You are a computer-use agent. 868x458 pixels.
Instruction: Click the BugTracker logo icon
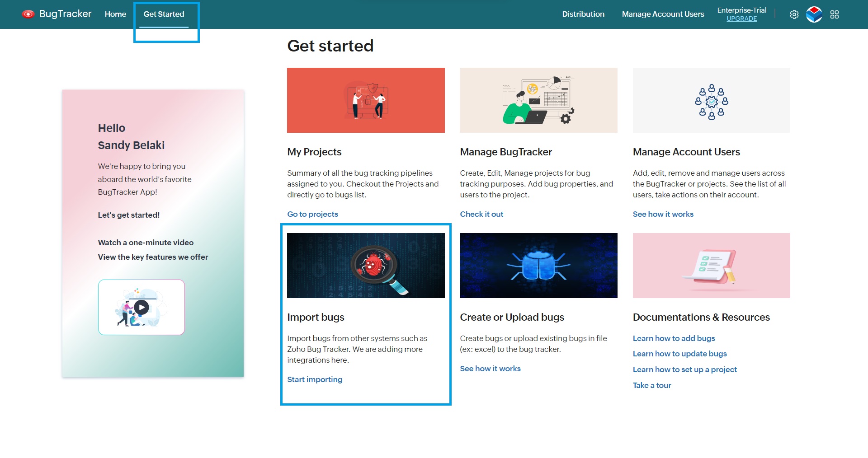click(28, 14)
